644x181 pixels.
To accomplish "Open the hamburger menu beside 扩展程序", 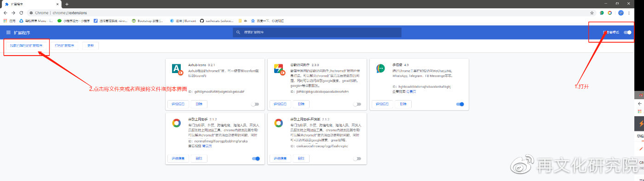I will 8,32.
